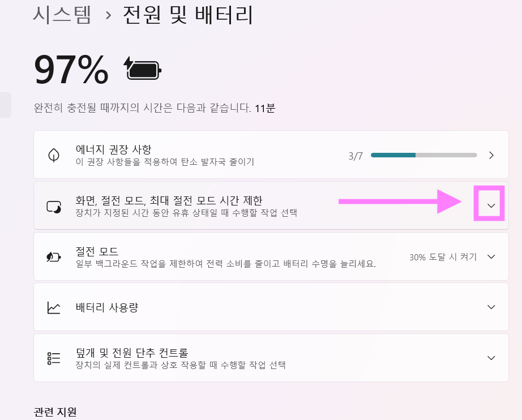Click the battery saver mode icon
This screenshot has height=420, width=522.
click(53, 256)
